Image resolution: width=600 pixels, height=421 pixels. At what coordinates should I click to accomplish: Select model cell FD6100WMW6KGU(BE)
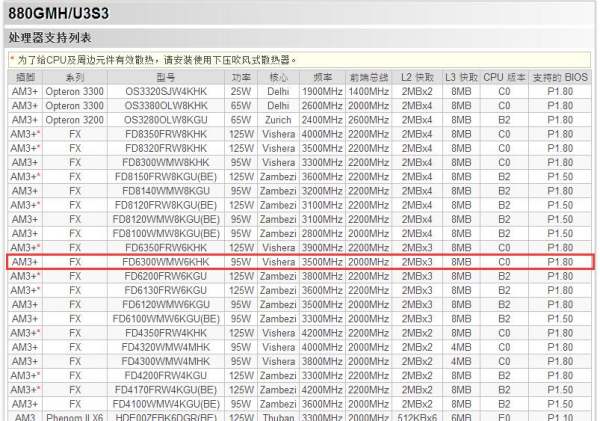point(166,319)
